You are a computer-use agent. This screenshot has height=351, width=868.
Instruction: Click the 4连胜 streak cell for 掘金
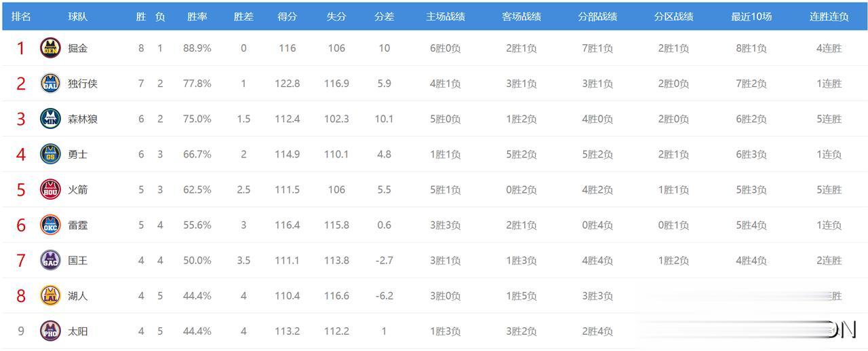[829, 48]
